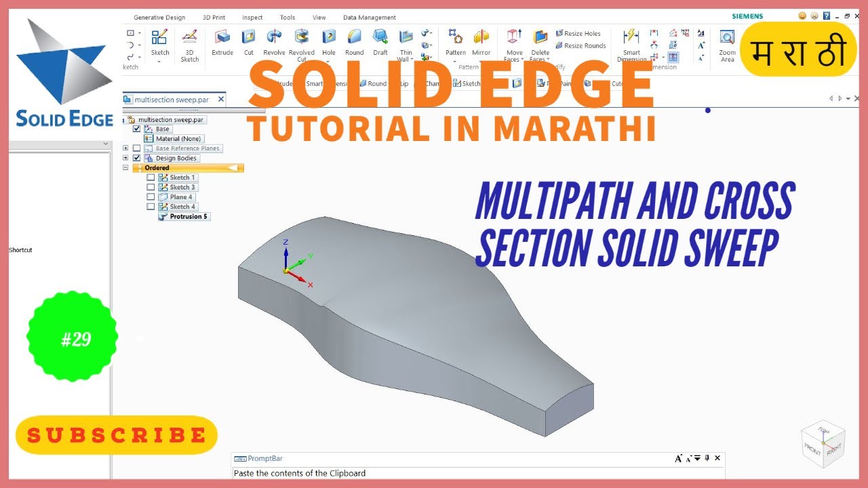Open the Inspect tab
Viewport: 868px width, 488px height.
pyautogui.click(x=252, y=18)
